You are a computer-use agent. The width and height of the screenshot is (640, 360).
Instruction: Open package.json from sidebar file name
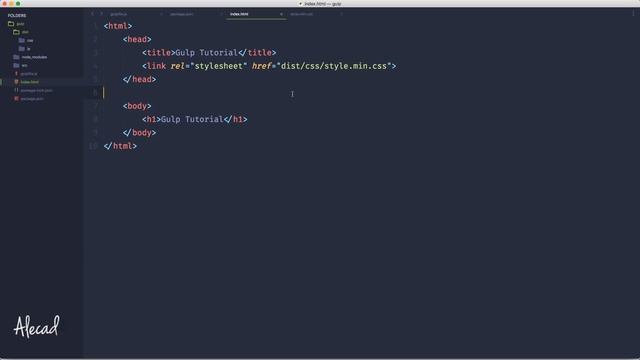(32, 99)
